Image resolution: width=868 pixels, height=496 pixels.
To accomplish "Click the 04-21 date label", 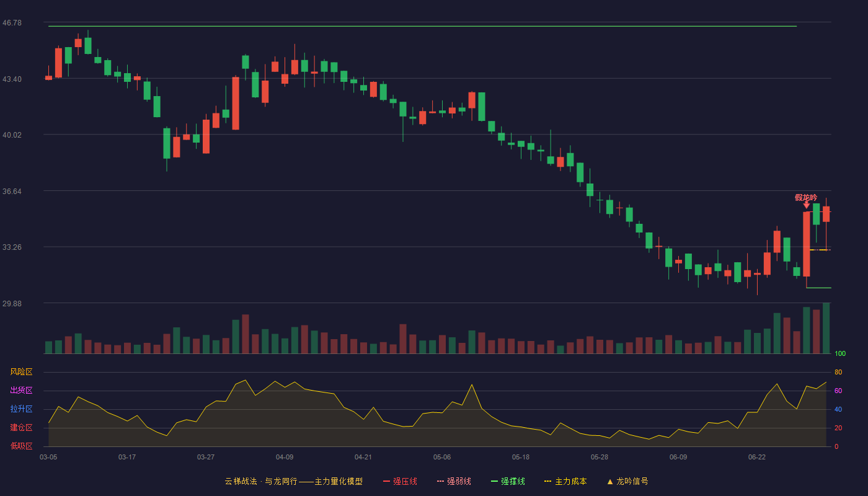I will pyautogui.click(x=363, y=457).
